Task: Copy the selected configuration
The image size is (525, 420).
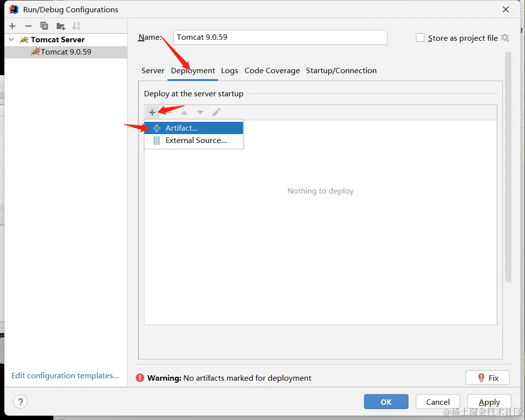Action: point(44,26)
